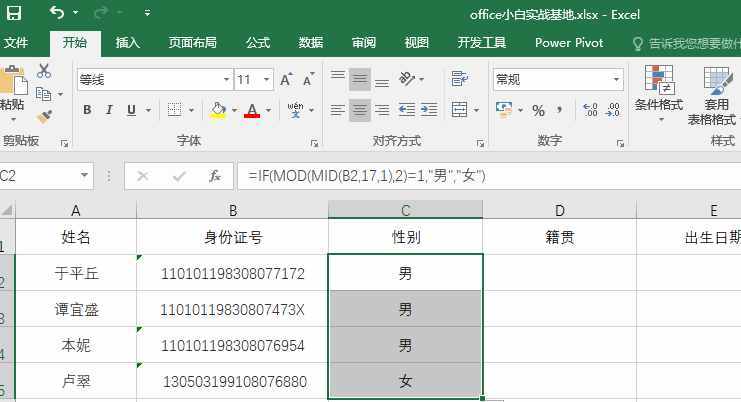Click the formula bar text
Viewport: 741px width, 402px height.
[x=367, y=176]
